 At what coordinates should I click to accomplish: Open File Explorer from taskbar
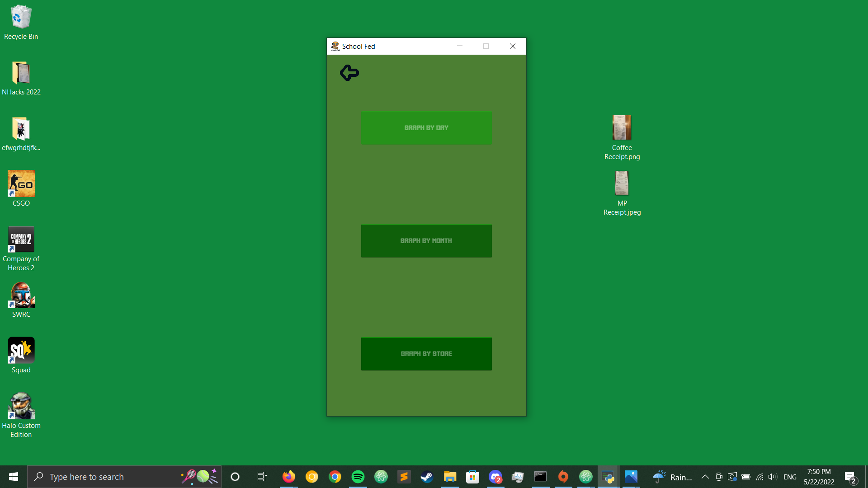click(450, 477)
